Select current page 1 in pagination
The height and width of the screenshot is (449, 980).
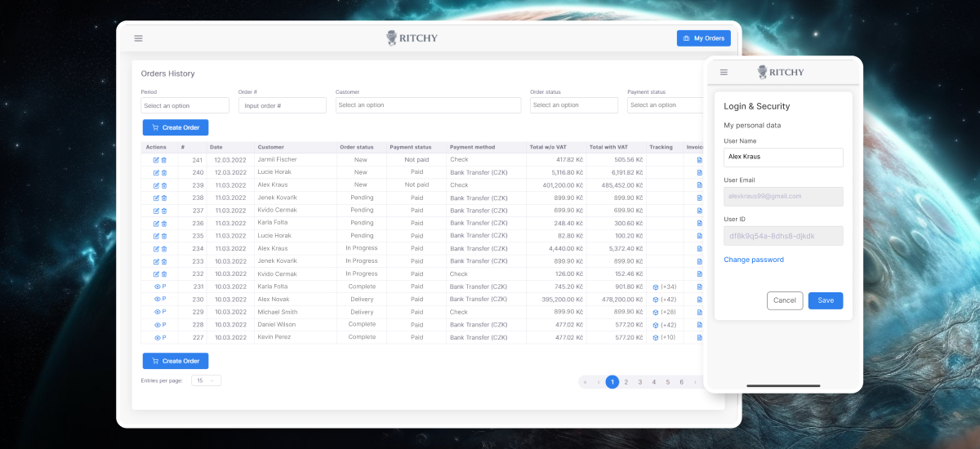[x=612, y=382]
